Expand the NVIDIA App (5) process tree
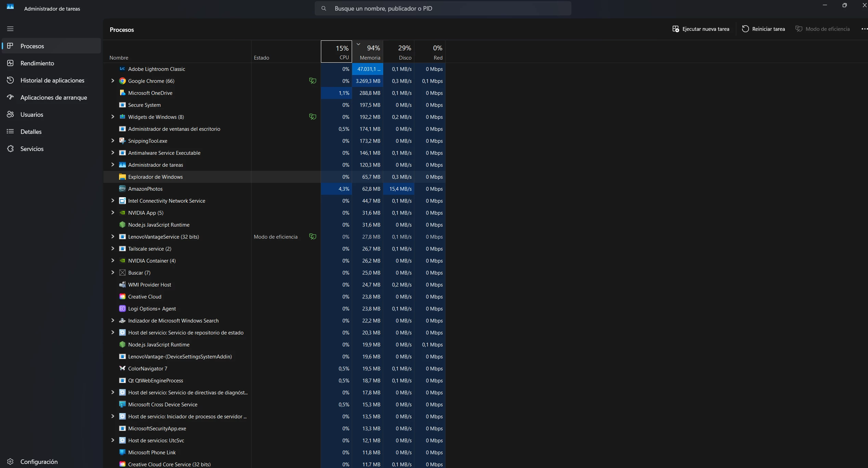 113,213
